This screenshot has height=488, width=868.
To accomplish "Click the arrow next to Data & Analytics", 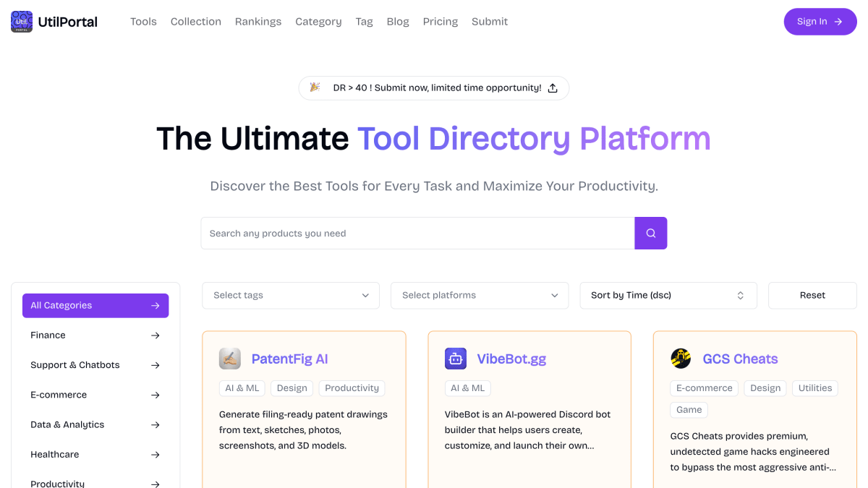I will (156, 424).
